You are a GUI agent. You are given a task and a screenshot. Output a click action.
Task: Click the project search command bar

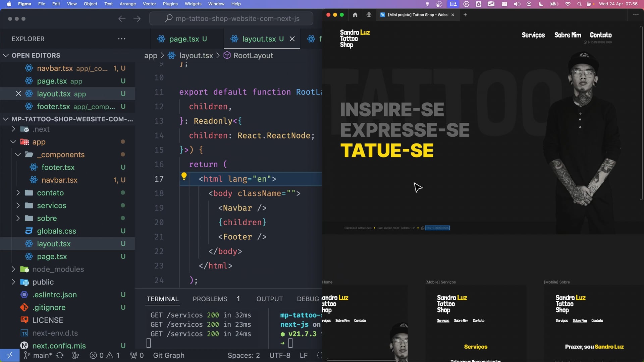pyautogui.click(x=231, y=19)
